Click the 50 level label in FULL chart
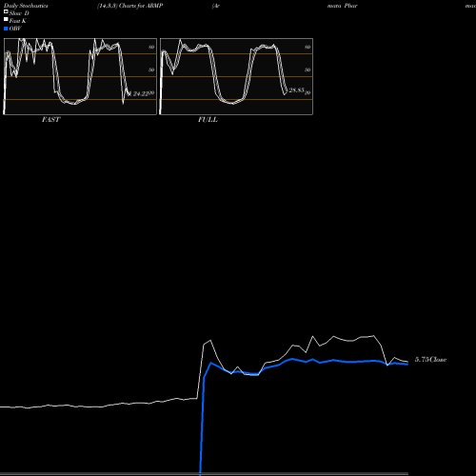 pyautogui.click(x=307, y=69)
